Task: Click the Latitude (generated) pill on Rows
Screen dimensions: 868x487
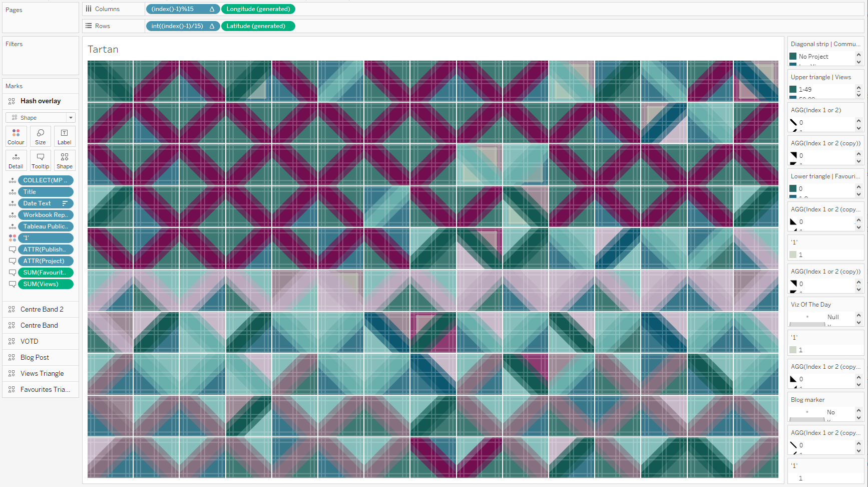Action: pyautogui.click(x=258, y=26)
